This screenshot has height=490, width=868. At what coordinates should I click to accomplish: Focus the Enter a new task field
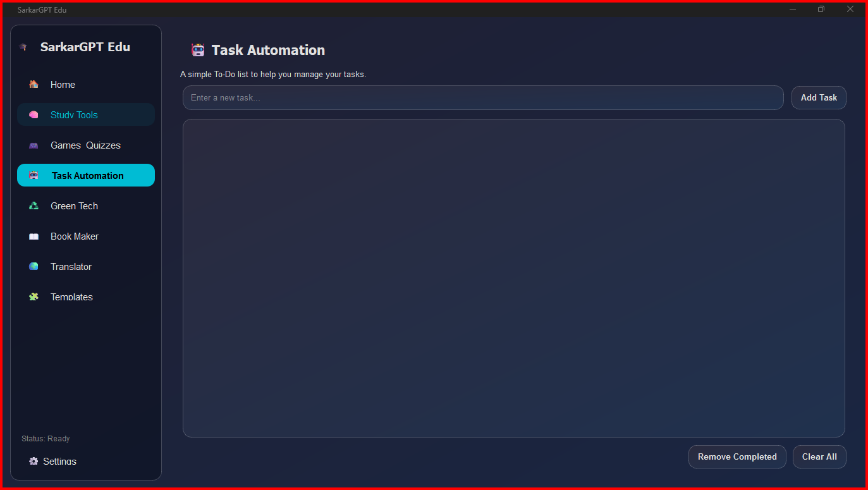pyautogui.click(x=483, y=97)
